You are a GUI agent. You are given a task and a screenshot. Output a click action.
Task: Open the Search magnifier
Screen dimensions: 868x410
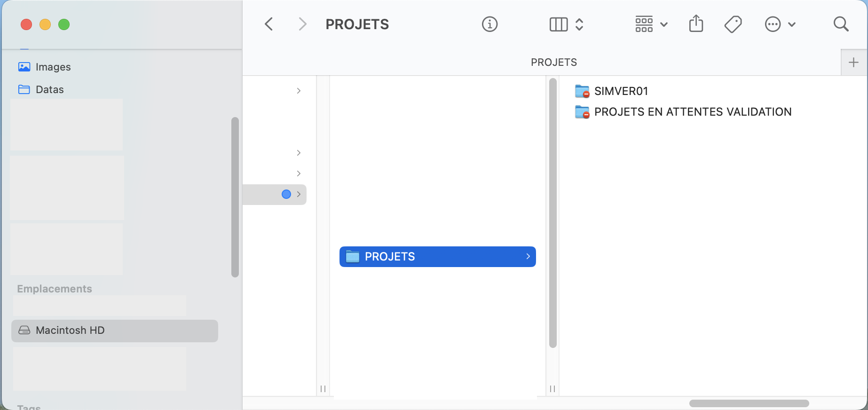(841, 24)
